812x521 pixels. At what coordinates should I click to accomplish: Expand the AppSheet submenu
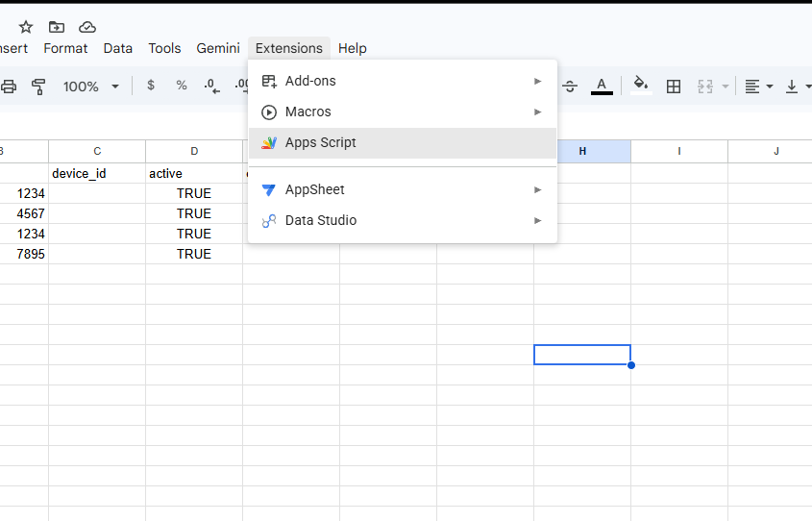pos(403,190)
